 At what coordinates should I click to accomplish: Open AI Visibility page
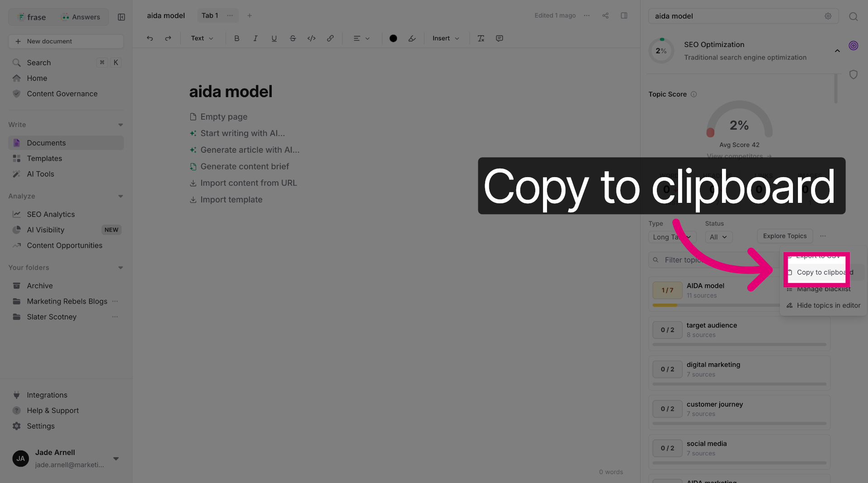tap(66, 230)
